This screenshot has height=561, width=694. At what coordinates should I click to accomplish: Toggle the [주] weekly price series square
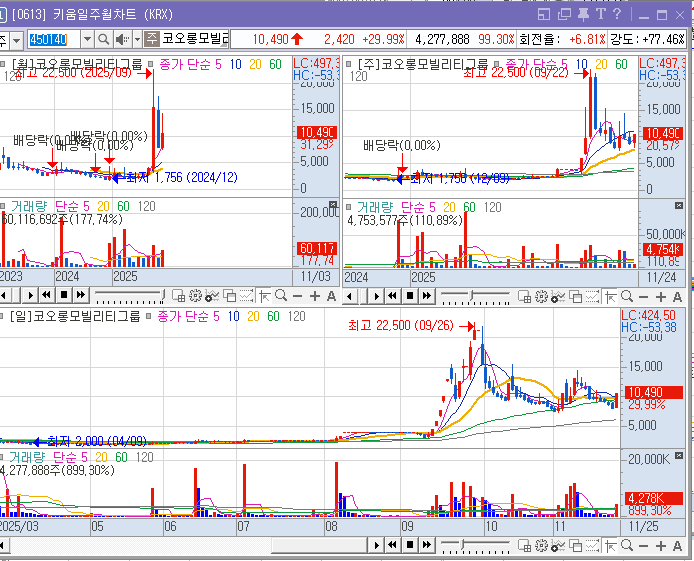(x=348, y=65)
